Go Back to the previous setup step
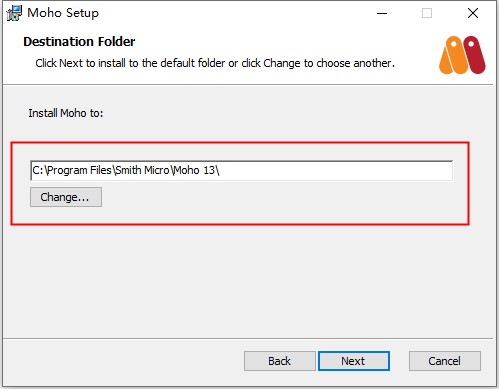This screenshot has width=499, height=389. (279, 361)
